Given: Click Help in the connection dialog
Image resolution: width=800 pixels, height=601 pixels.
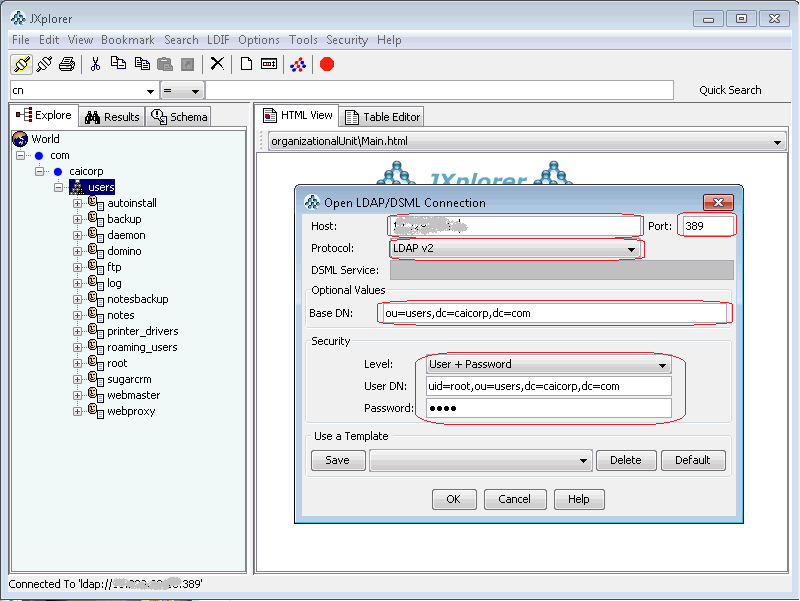Looking at the screenshot, I should coord(579,499).
